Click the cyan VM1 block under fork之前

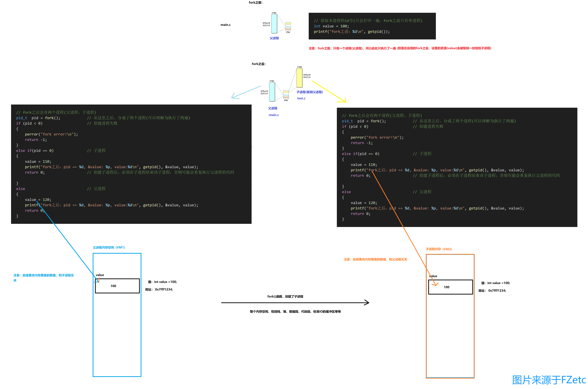(274, 24)
